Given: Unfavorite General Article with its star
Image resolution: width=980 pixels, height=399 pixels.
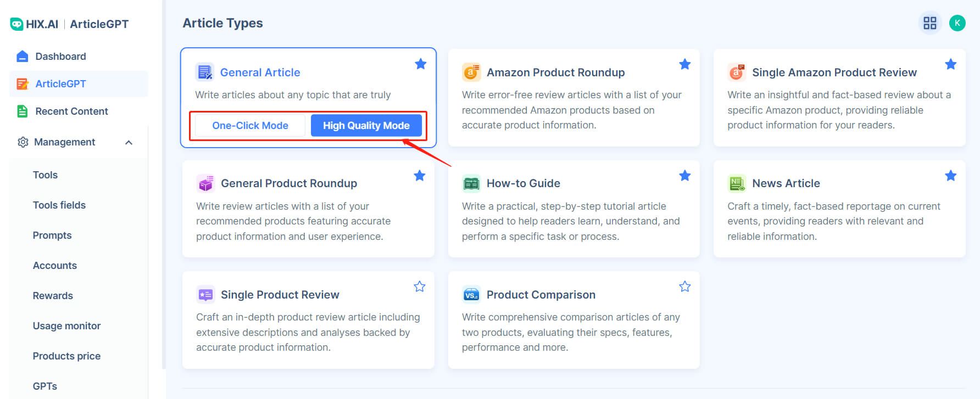Looking at the screenshot, I should tap(421, 64).
